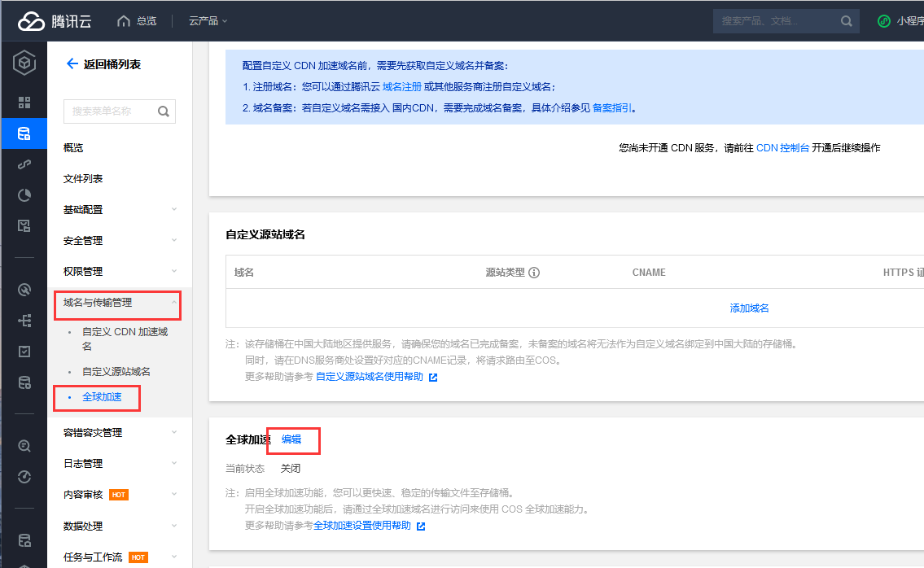Select 全球加速 in the side menu
Viewport: 924px width, 568px height.
click(x=102, y=397)
